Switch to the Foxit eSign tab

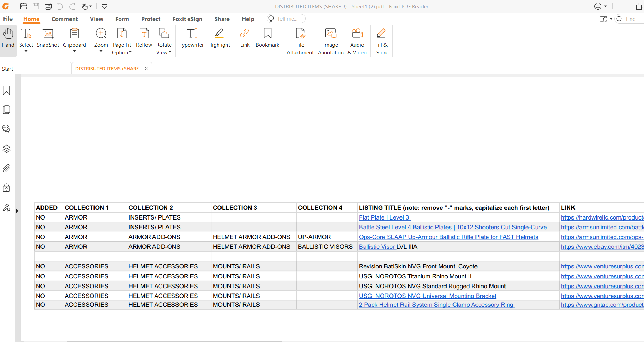[187, 19]
